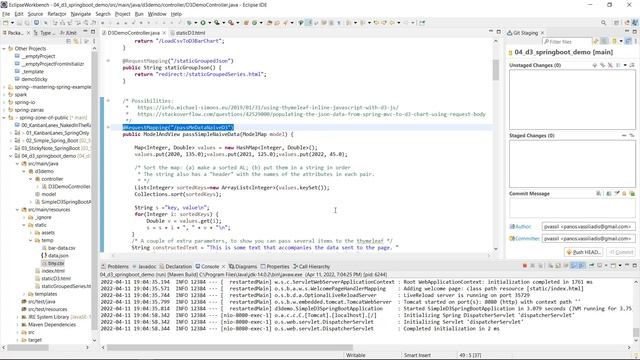The height and width of the screenshot is (360, 640).
Task: Open Package Explorer view menu
Action: 94,41
